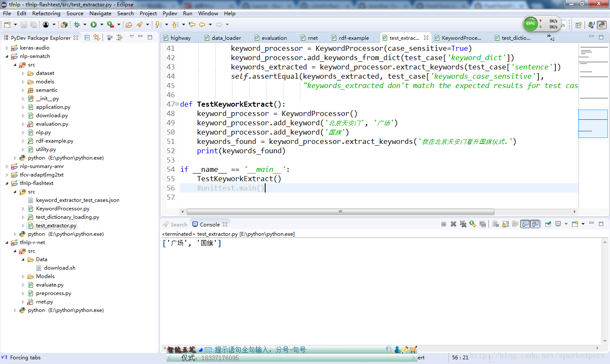Viewport: 610px width, 364px height.
Task: Expand the nlp-summary-amr project
Action: pyautogui.click(x=7, y=166)
